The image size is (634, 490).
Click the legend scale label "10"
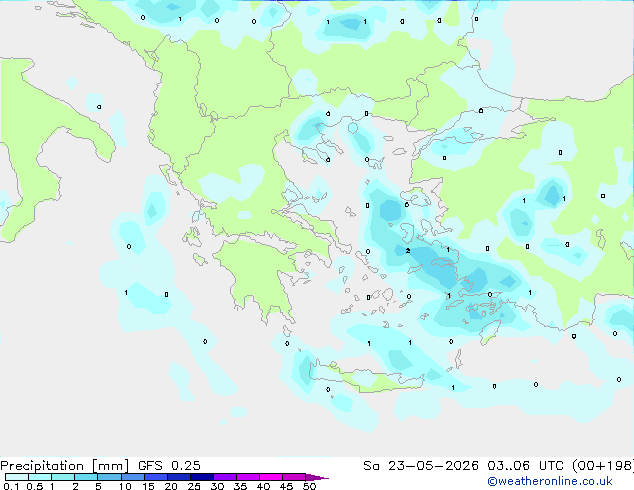pyautogui.click(x=125, y=486)
